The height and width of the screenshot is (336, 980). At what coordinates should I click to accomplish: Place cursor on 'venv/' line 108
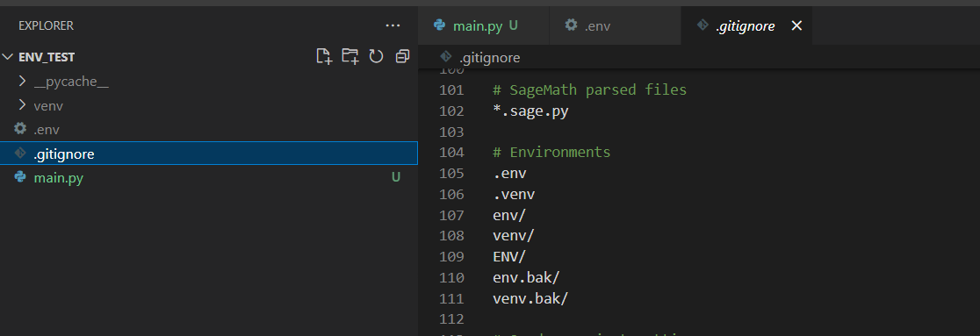514,236
